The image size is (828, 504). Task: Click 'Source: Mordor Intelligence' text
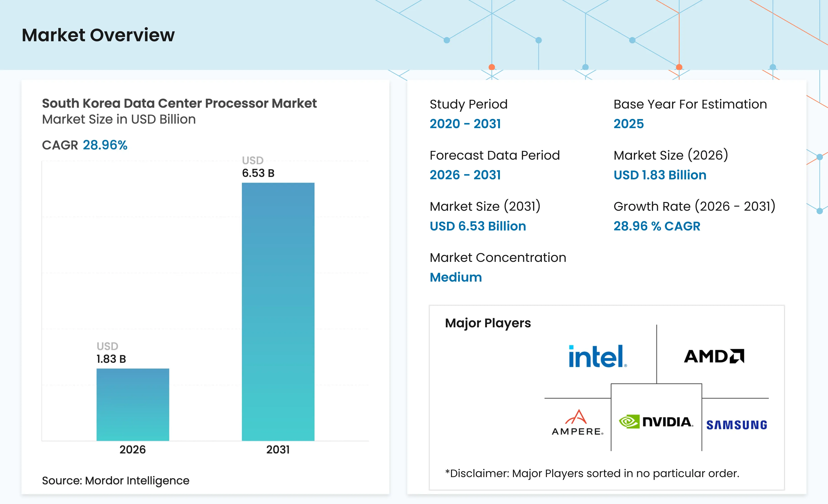[x=115, y=480]
